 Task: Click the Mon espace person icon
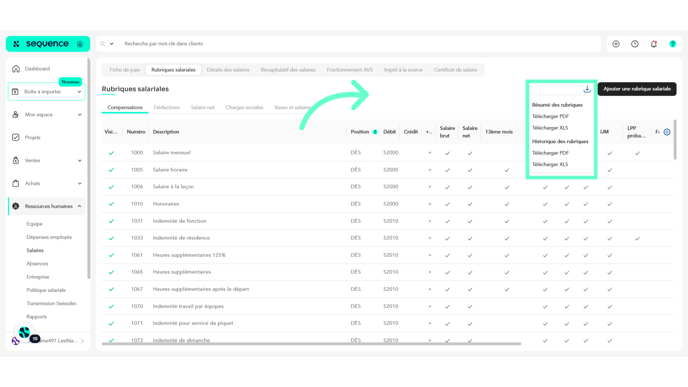[x=16, y=115]
